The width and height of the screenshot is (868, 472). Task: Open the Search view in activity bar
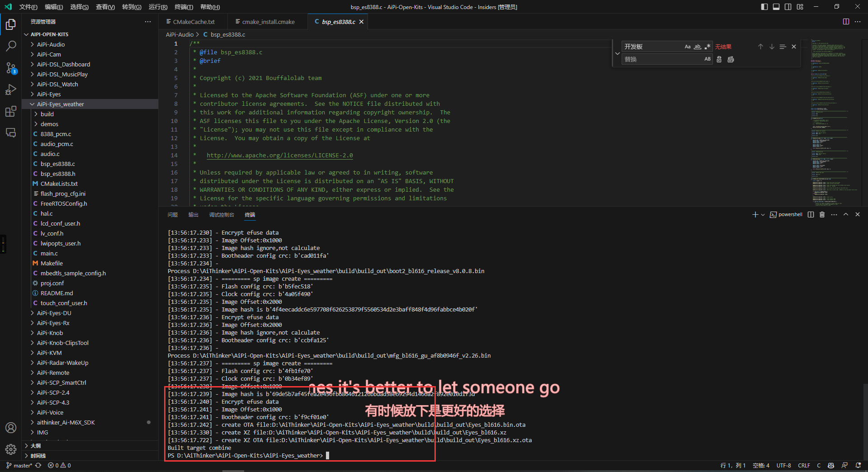click(11, 46)
